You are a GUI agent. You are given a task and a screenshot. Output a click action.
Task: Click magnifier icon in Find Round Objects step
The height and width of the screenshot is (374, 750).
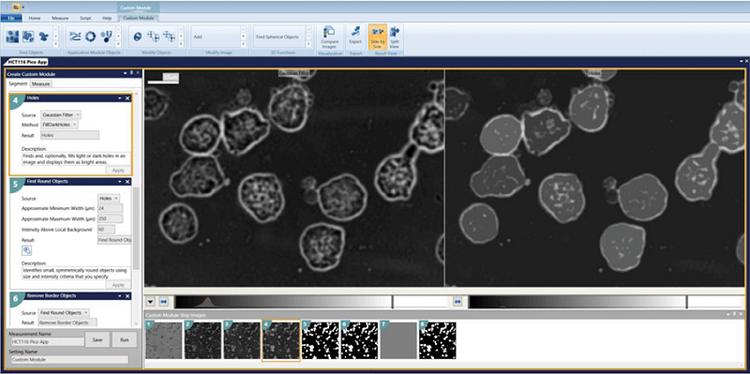click(x=26, y=250)
